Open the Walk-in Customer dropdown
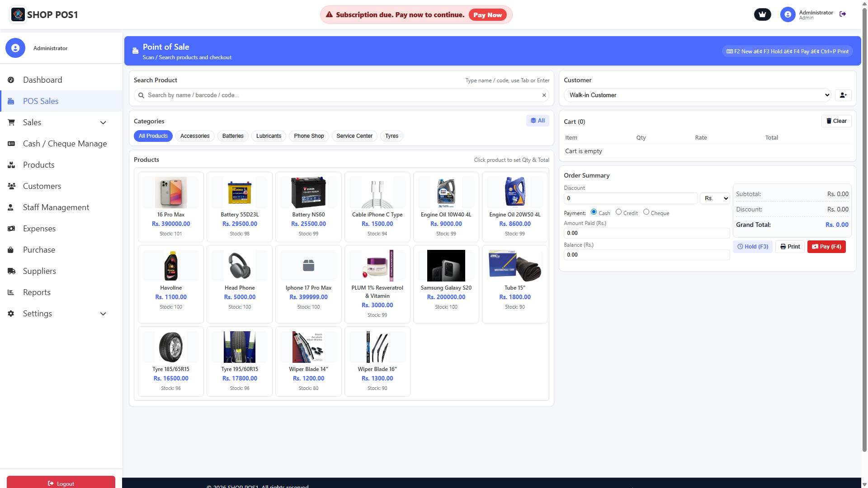This screenshot has width=868, height=488. (x=697, y=95)
